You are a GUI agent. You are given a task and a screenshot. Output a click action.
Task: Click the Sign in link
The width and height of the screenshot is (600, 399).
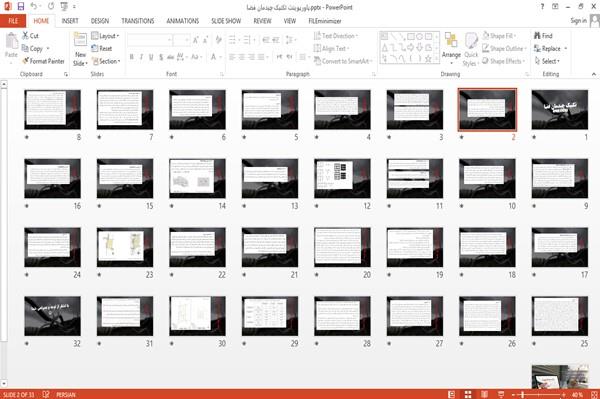(578, 21)
